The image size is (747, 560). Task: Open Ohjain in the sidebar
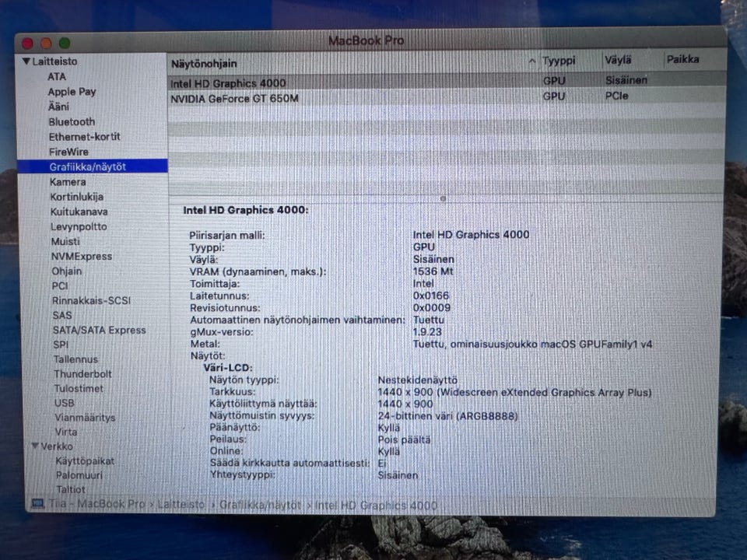point(67,271)
